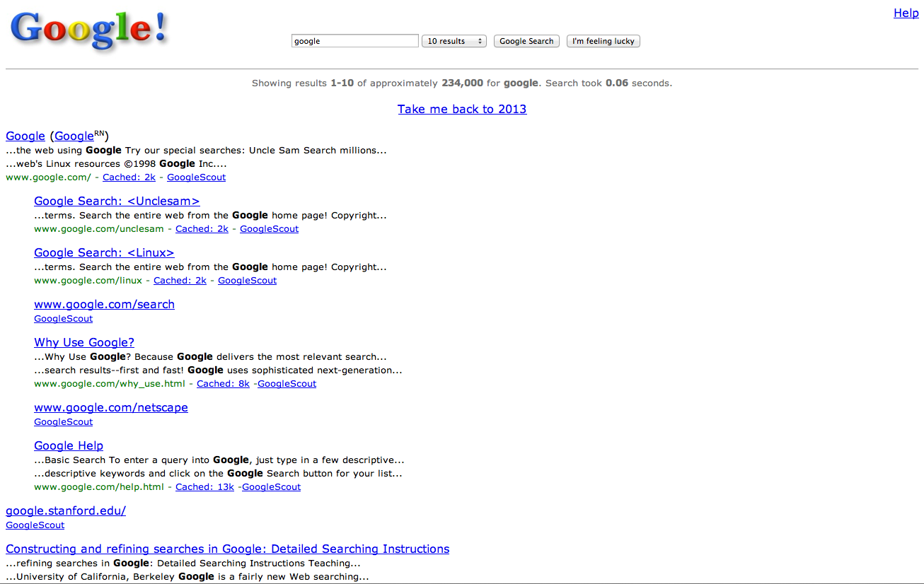Open the google.stanford.edu/ result

[x=66, y=510]
